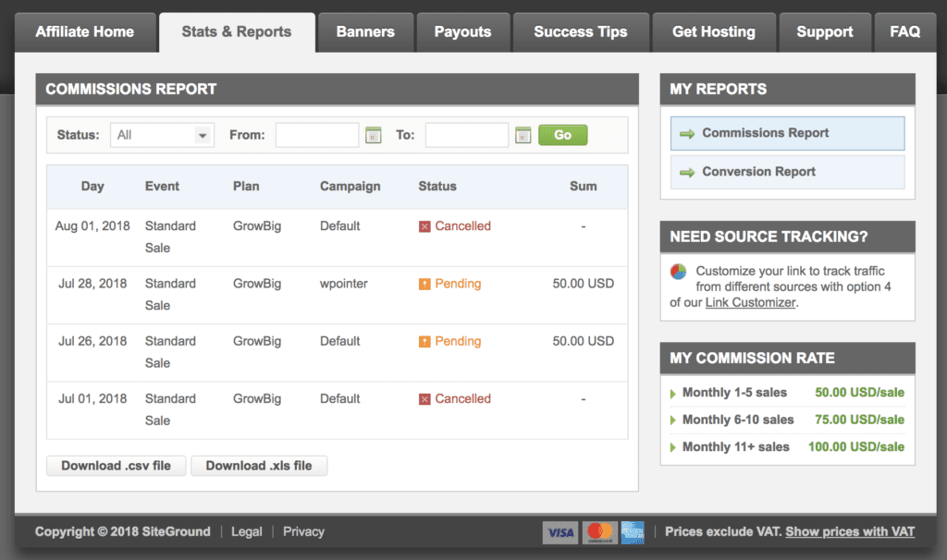947x560 pixels.
Task: Click the Copyright 2018 SiteGround text
Action: tap(123, 531)
